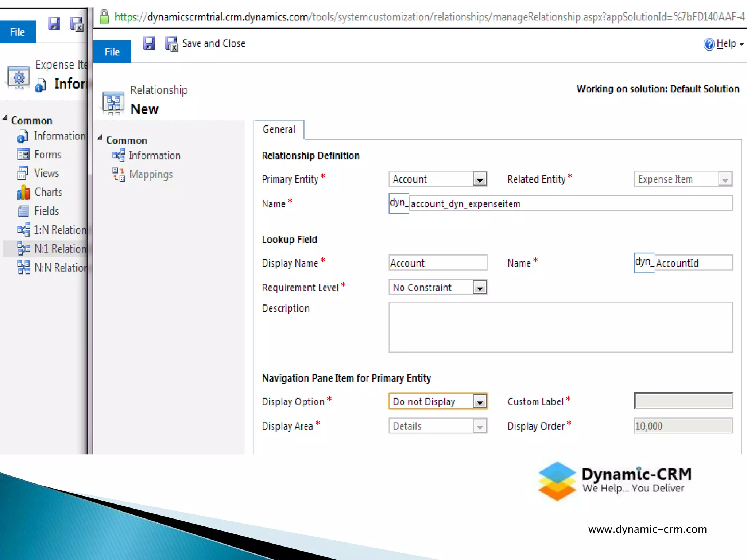
Task: Open 1:N Relationships in the Expense Item window
Action: [x=60, y=230]
